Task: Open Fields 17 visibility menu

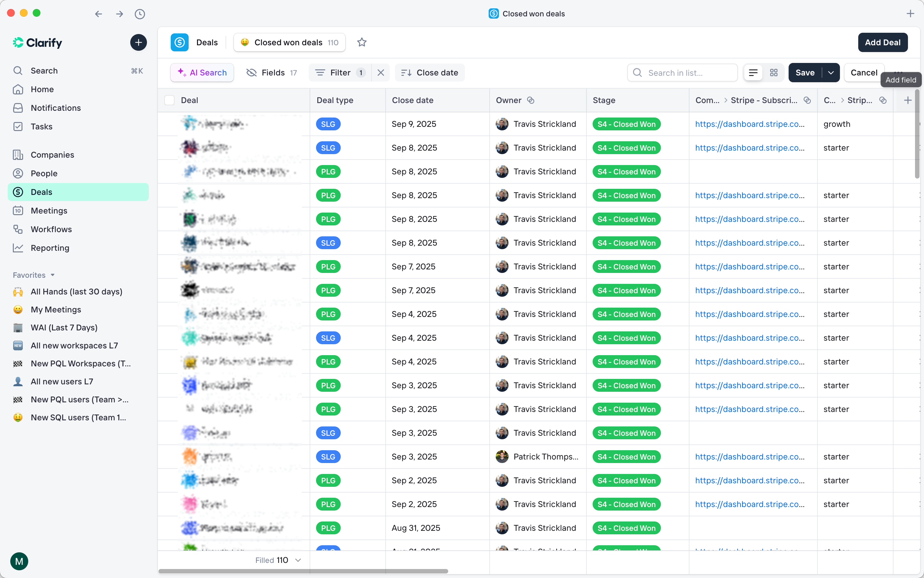Action: click(271, 73)
